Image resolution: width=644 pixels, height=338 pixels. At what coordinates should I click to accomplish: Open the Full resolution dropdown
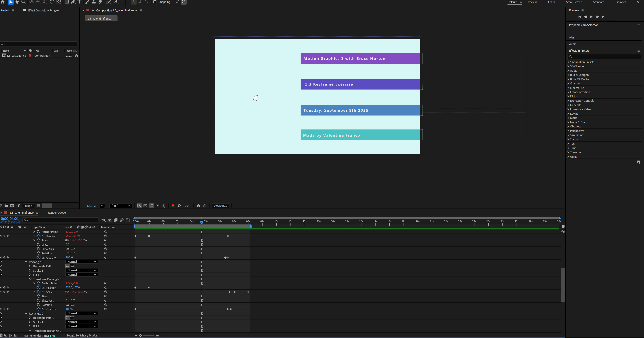(121, 206)
